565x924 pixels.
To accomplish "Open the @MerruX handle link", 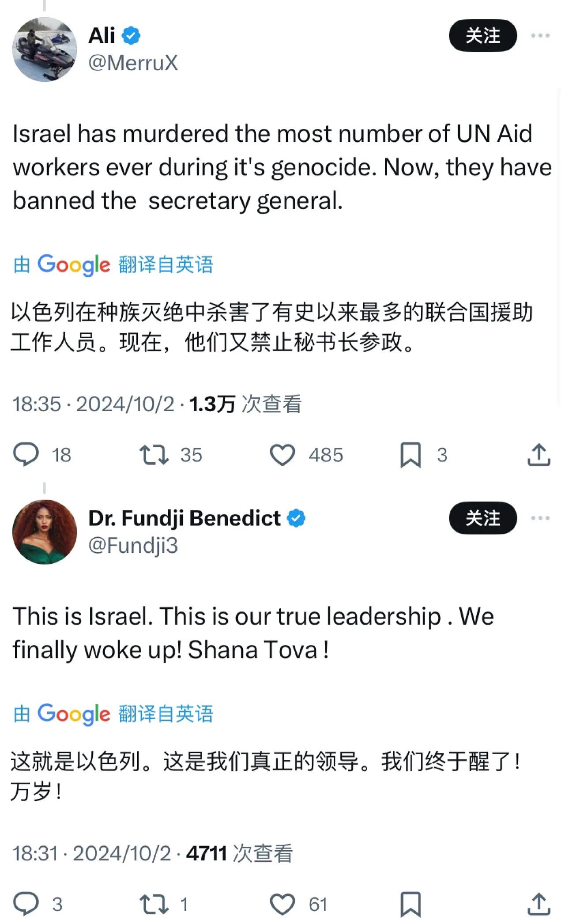I will (x=133, y=63).
